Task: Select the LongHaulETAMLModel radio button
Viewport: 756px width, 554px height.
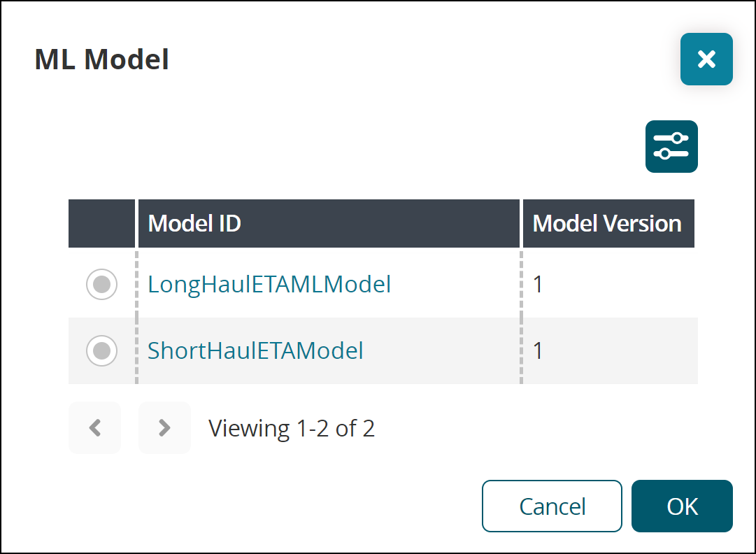Action: click(101, 284)
